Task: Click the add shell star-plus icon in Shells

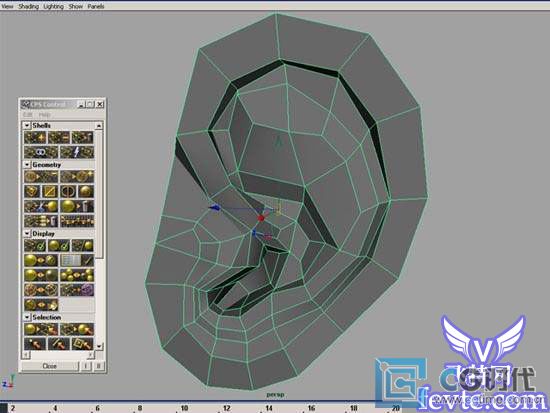Action: [x=35, y=137]
